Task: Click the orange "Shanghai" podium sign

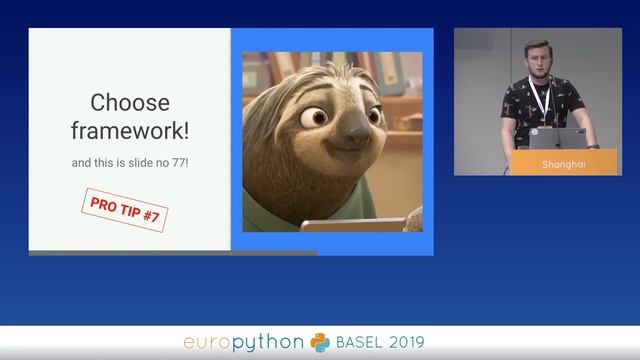Action: [x=564, y=162]
